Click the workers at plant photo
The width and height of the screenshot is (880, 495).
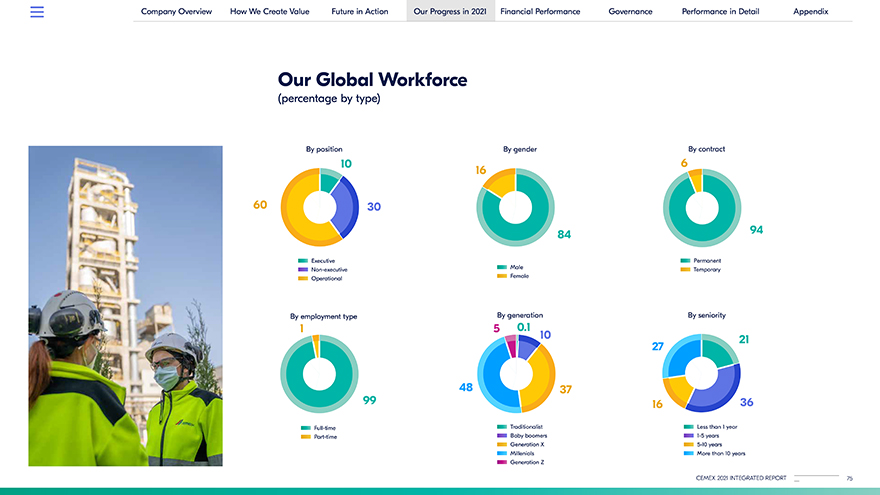click(x=125, y=306)
